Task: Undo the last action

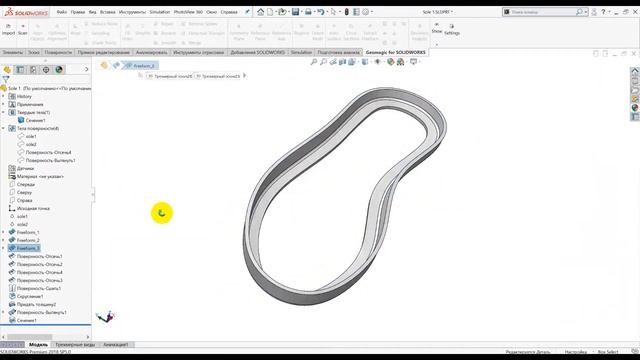Action: click(x=321, y=12)
